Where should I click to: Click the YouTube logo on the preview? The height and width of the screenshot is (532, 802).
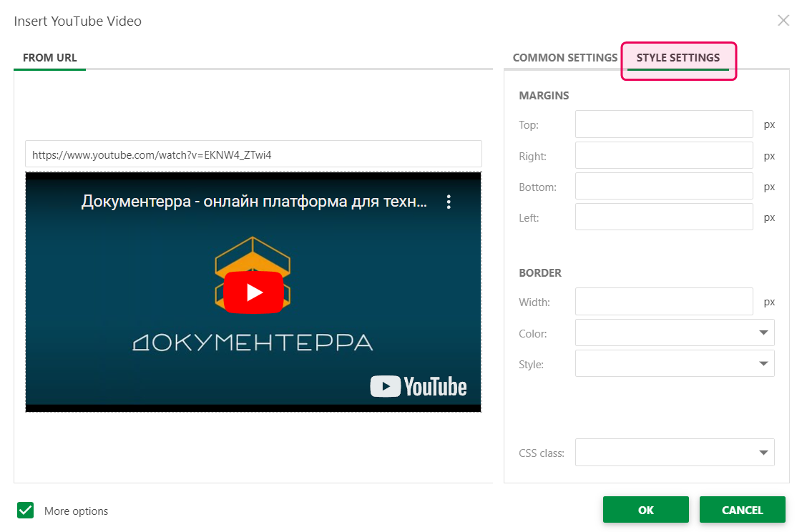point(419,386)
